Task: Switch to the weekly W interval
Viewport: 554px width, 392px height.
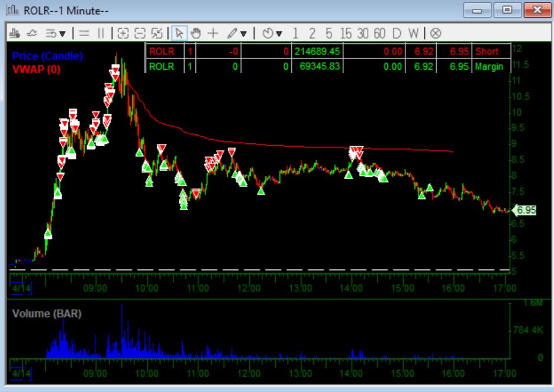Action: click(413, 34)
